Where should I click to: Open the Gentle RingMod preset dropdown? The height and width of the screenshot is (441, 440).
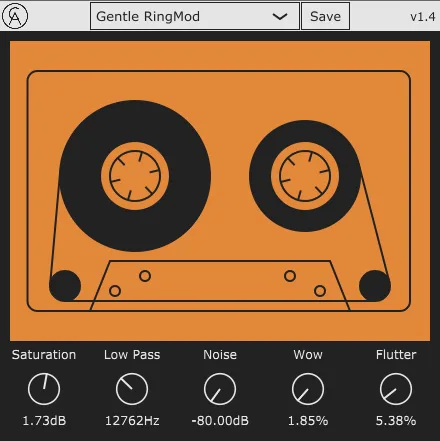click(x=195, y=16)
